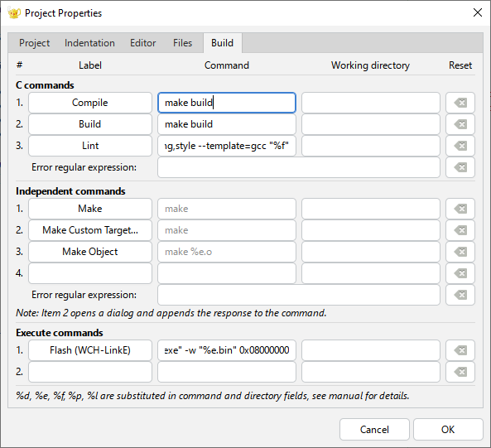The image size is (491, 448).
Task: Clear the independent commands error regular expression
Action: click(x=460, y=295)
